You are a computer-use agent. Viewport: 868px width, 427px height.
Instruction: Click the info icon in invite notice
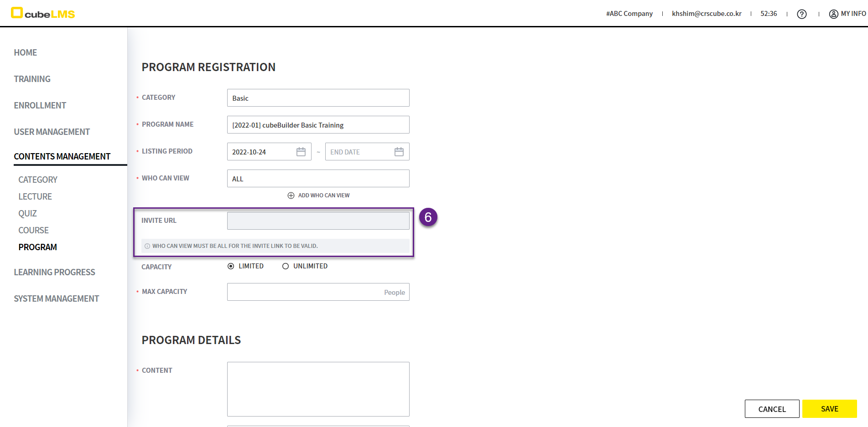pos(147,246)
